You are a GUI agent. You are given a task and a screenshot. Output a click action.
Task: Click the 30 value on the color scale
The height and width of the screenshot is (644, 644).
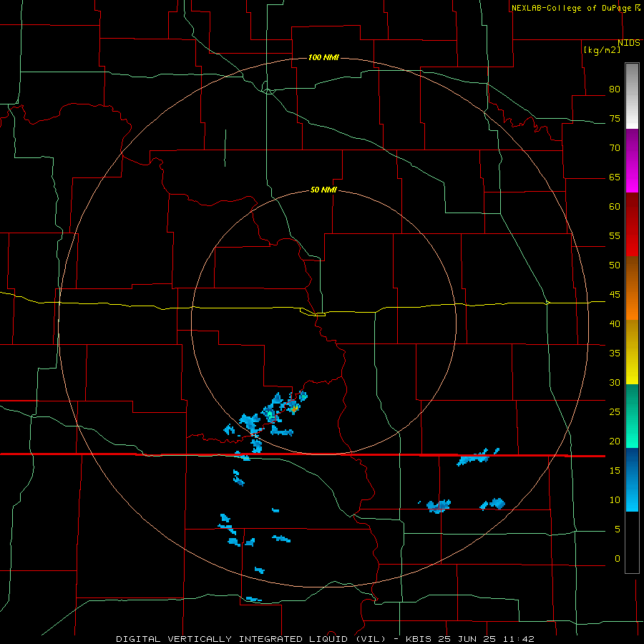click(x=615, y=382)
